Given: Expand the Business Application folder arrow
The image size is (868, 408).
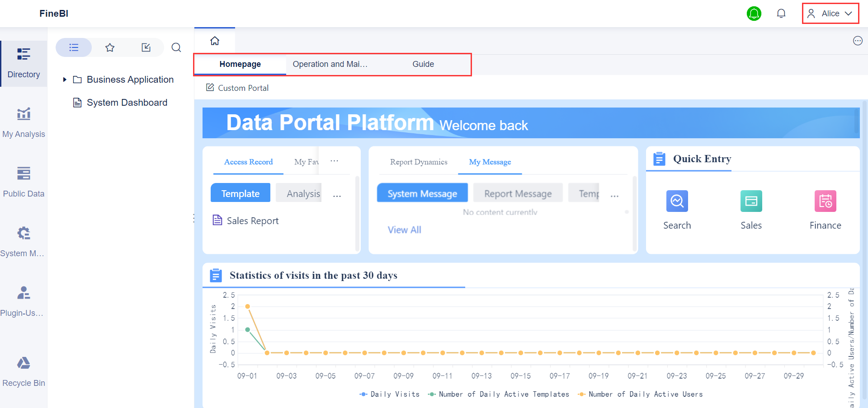Looking at the screenshot, I should tap(65, 80).
